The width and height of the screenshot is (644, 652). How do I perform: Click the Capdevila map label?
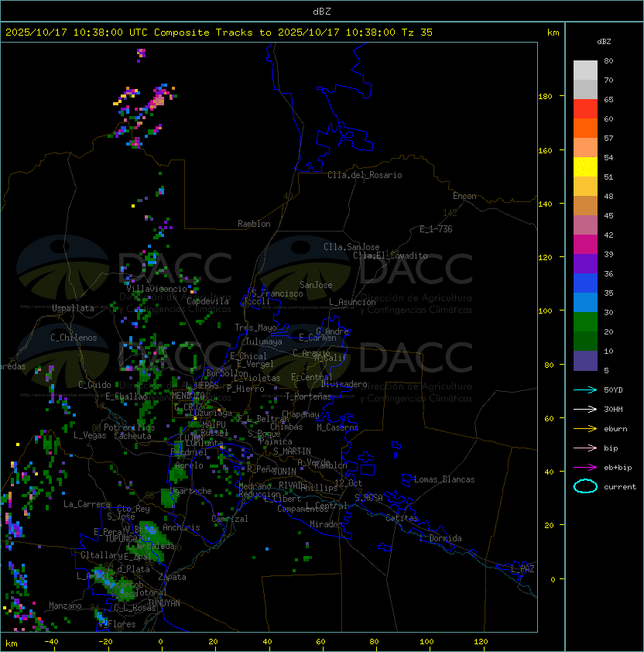pos(207,301)
